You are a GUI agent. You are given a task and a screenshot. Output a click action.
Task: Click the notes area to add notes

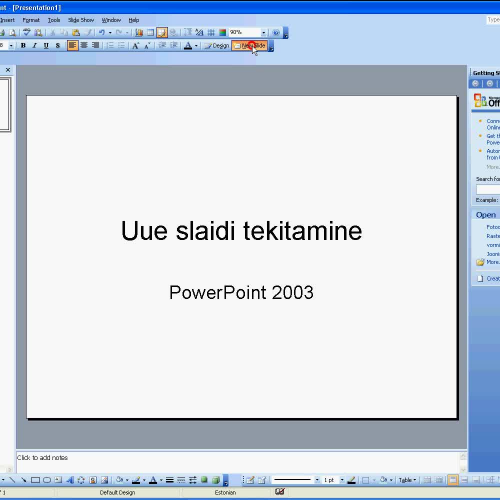click(x=238, y=462)
